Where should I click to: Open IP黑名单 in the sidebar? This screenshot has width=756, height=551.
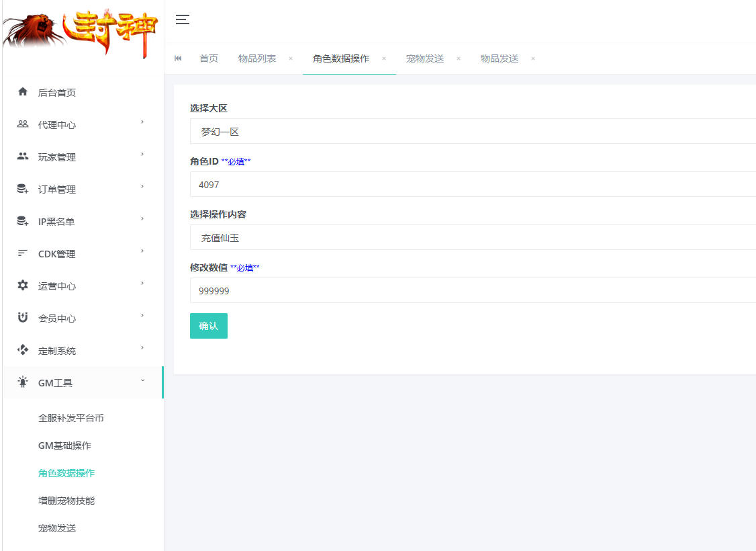pos(56,222)
